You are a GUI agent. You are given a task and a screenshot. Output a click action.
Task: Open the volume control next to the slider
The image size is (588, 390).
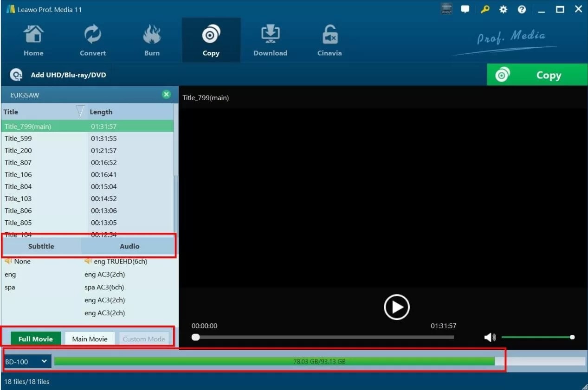[489, 337]
